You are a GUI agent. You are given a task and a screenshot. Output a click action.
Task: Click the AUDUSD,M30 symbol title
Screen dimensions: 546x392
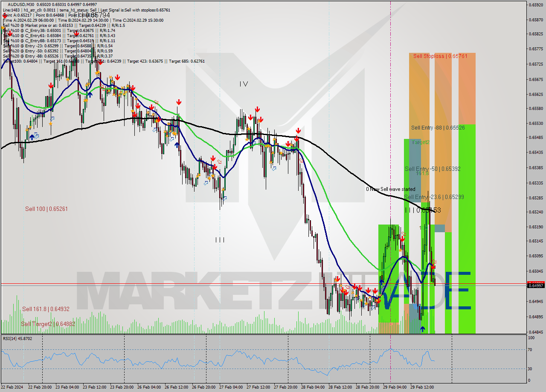[x=21, y=5]
